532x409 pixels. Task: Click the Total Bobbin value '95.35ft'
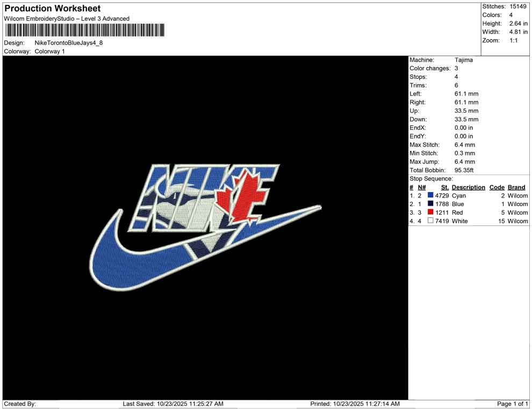(464, 170)
